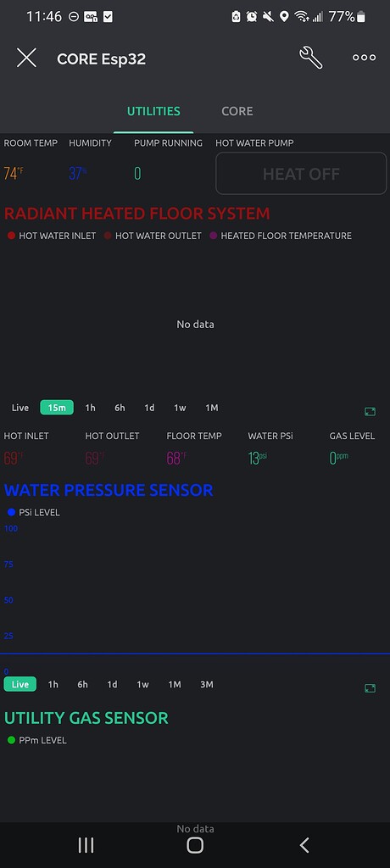Tap the Android home navigation icon

(195, 845)
